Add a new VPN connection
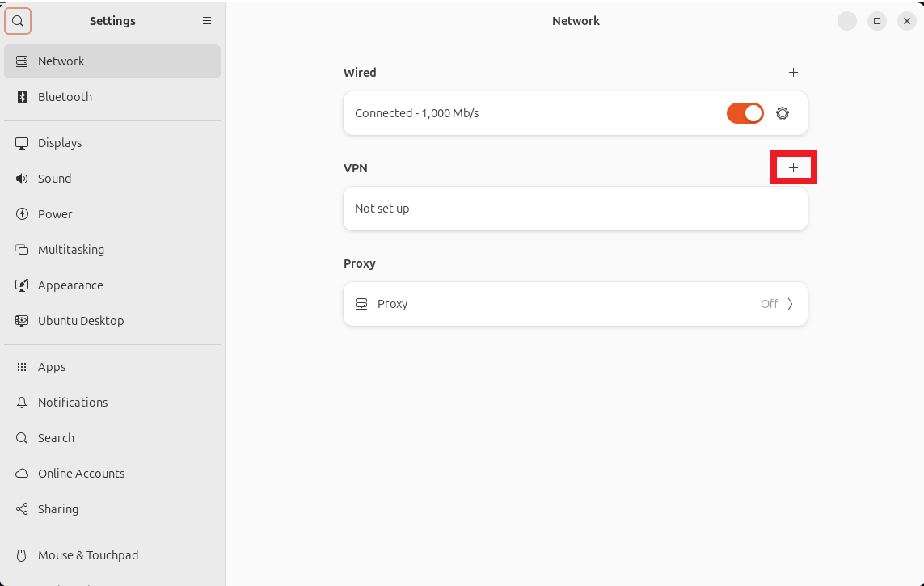924x586 pixels. 793,167
